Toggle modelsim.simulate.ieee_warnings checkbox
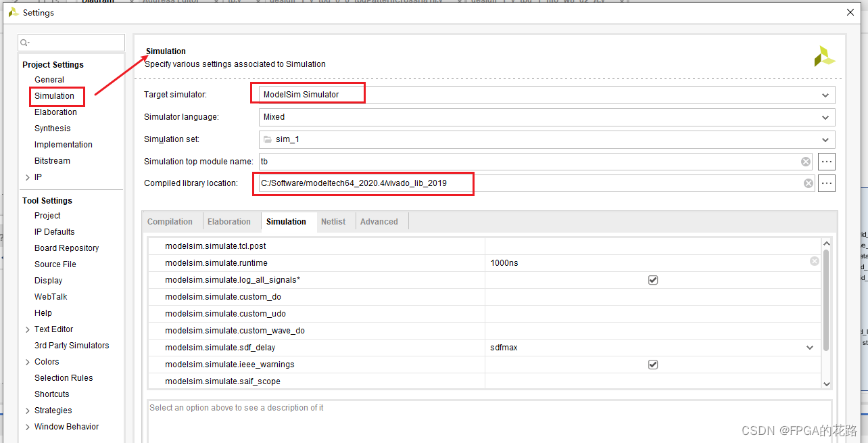This screenshot has height=443, width=868. (x=653, y=365)
